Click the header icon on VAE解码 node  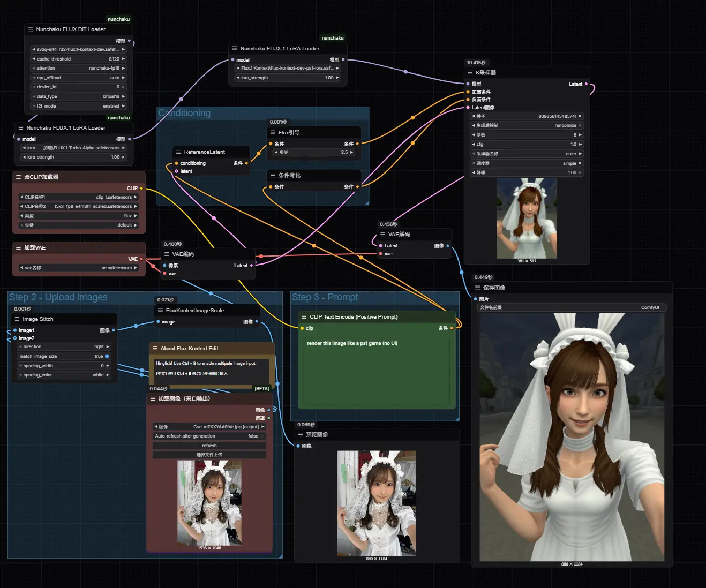click(382, 235)
